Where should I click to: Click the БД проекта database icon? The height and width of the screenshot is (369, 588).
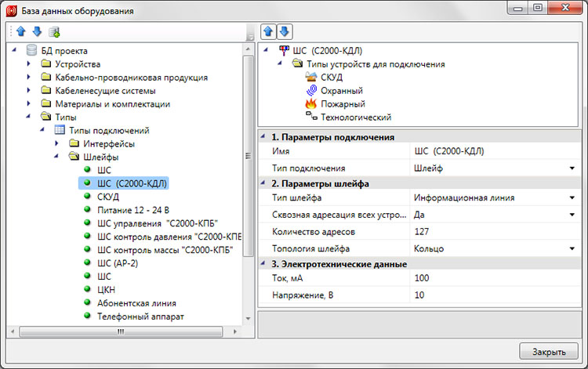[x=32, y=50]
